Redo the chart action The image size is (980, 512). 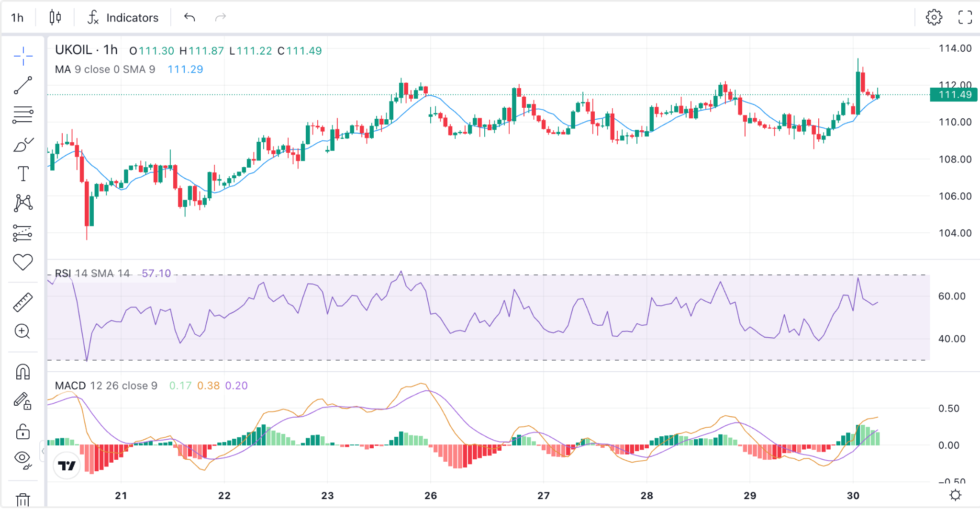(220, 18)
